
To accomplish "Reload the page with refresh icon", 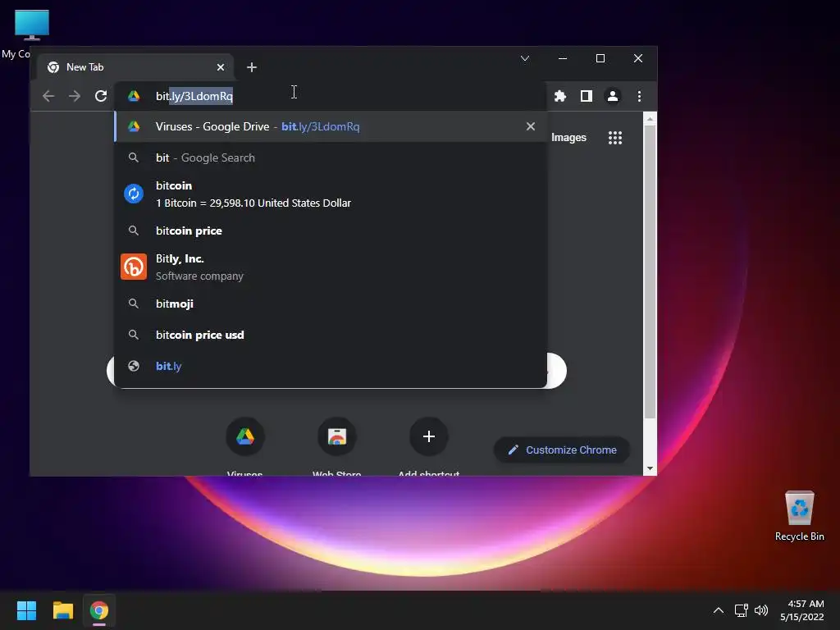I will pos(101,96).
